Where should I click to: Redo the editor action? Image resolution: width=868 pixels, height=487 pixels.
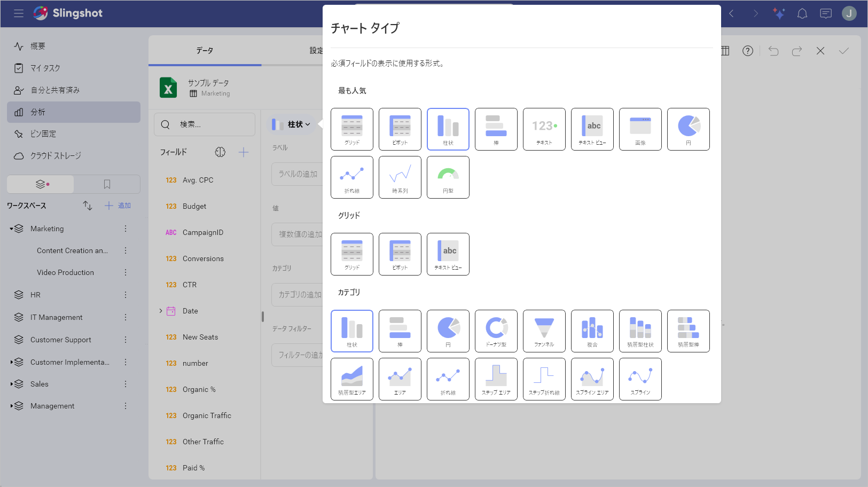(x=797, y=51)
